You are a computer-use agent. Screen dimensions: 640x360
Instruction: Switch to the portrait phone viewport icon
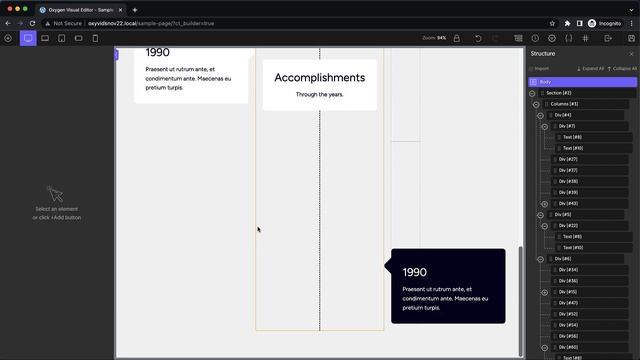95,38
